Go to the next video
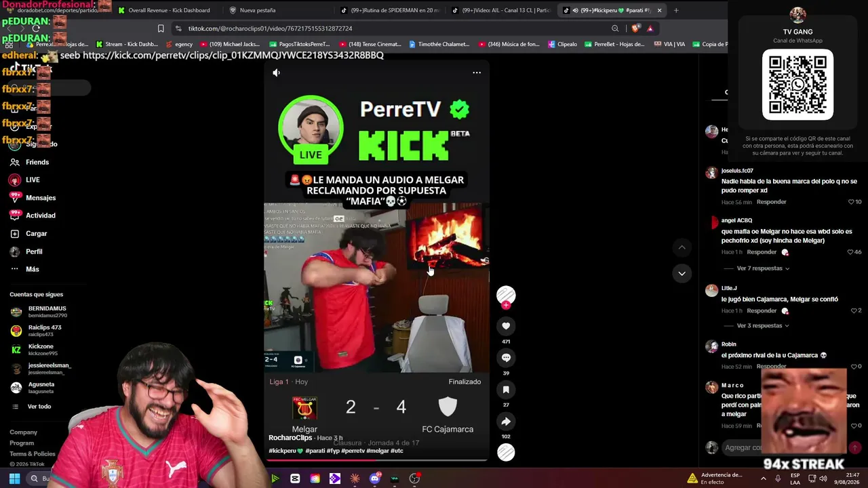 click(x=682, y=273)
